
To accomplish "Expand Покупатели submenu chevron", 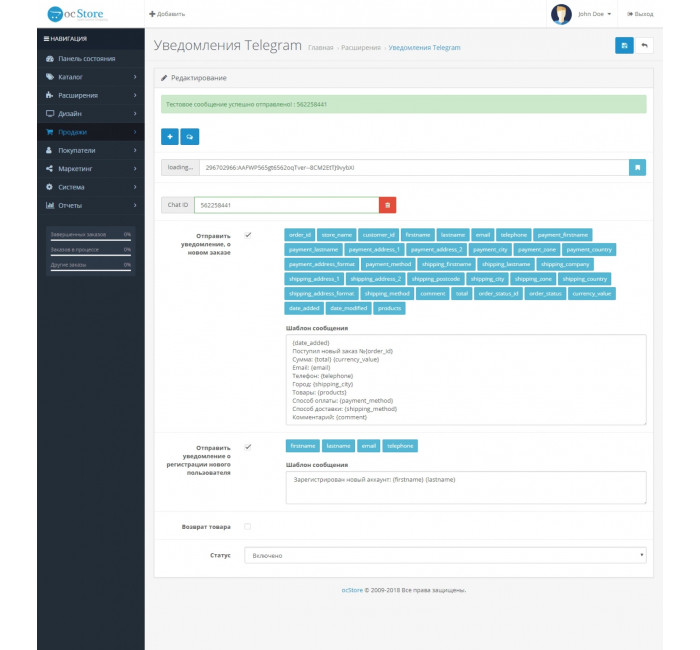I will tap(135, 150).
